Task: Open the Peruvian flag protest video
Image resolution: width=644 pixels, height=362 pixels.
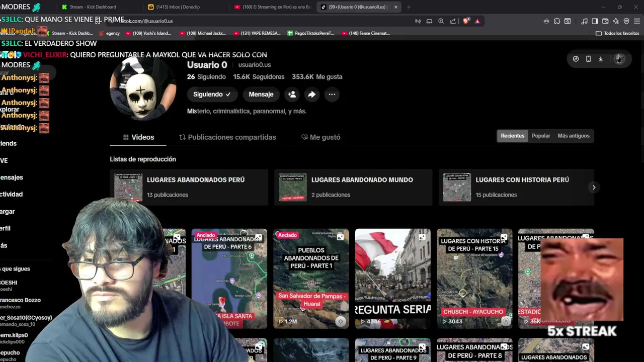Action: click(393, 279)
